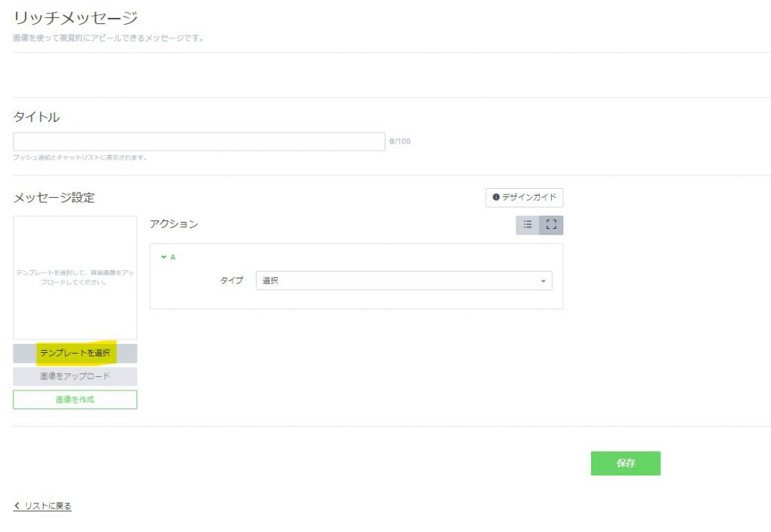Click 画像をアップロード button
Screen dimensions: 771x532
(75, 376)
